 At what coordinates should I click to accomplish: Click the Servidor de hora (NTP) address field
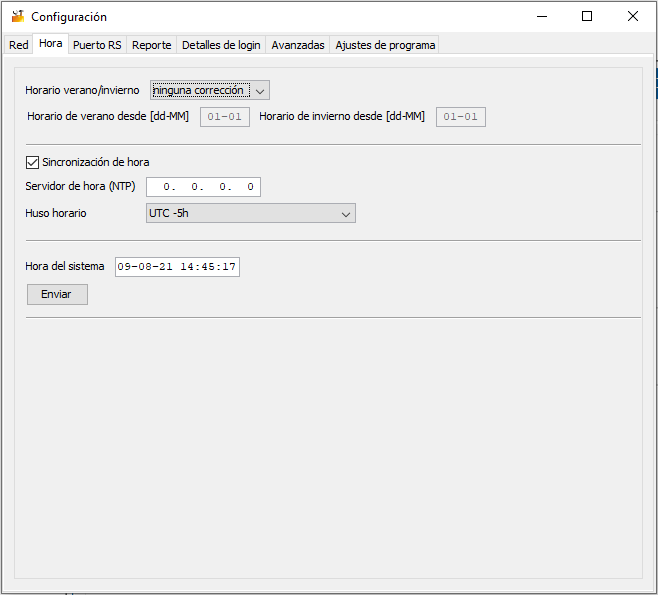[204, 187]
